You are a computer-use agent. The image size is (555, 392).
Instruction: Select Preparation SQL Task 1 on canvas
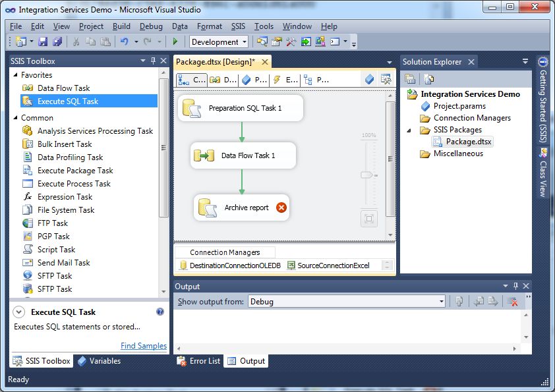[x=241, y=108]
